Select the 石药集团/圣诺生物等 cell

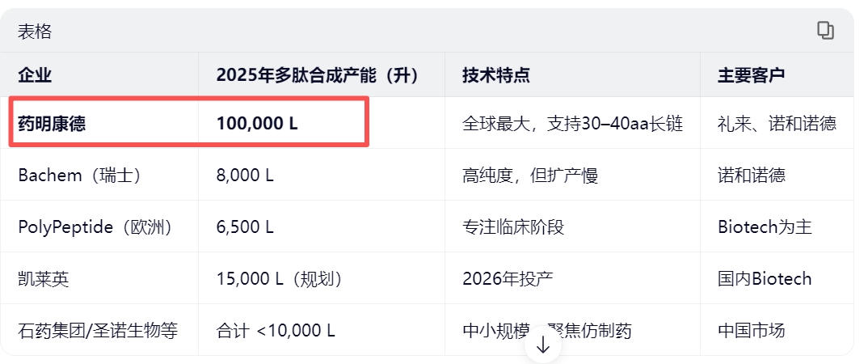click(x=98, y=331)
